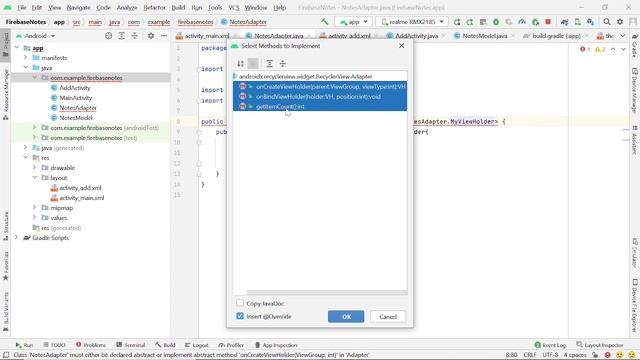This screenshot has width=640, height=360.
Task: Open MainActivity class in project tree
Action: 76,98
